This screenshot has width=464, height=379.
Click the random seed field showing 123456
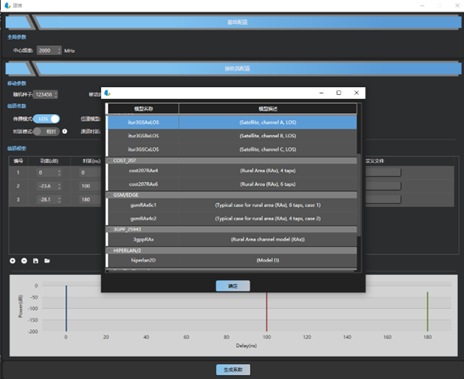point(44,95)
